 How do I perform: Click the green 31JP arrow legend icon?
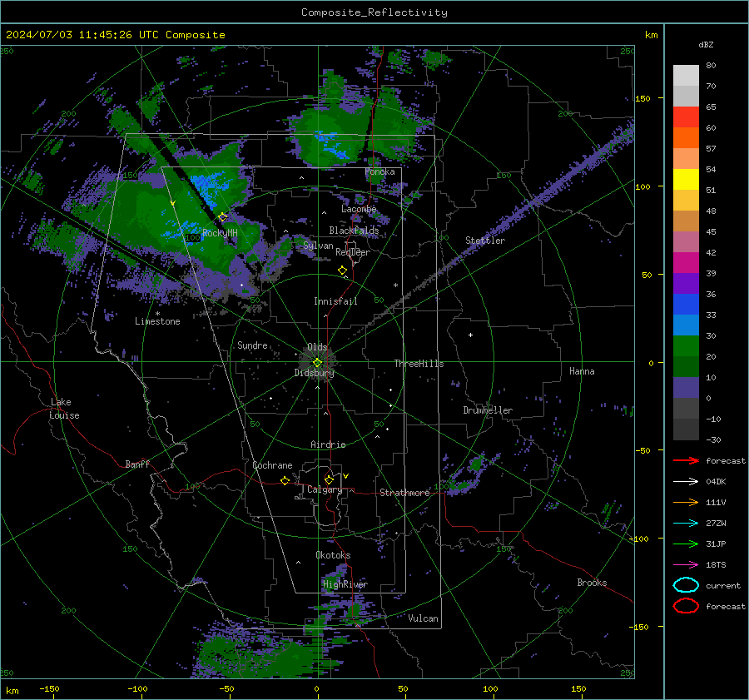click(686, 544)
